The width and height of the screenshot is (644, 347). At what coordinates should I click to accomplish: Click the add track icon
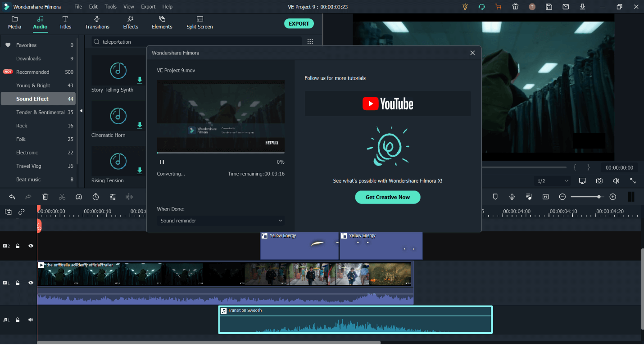tap(8, 212)
